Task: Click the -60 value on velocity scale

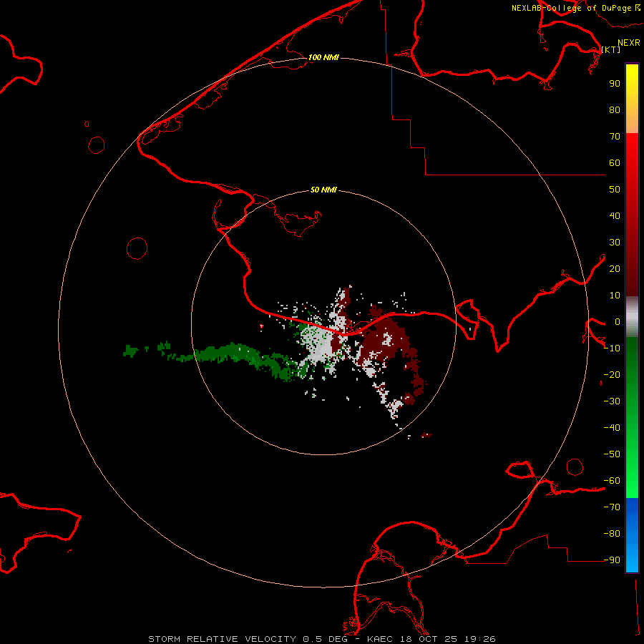Action: click(x=612, y=481)
